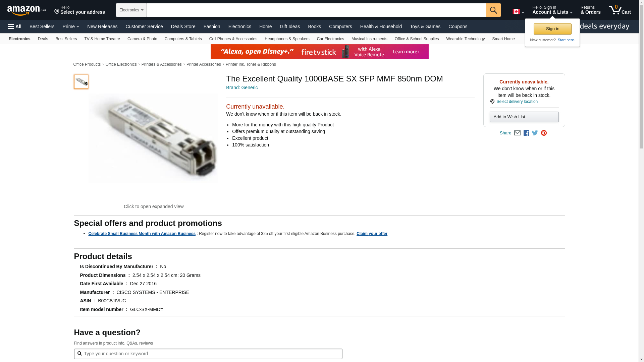Click the magnifying glass search button
The image size is (644, 362).
(493, 10)
